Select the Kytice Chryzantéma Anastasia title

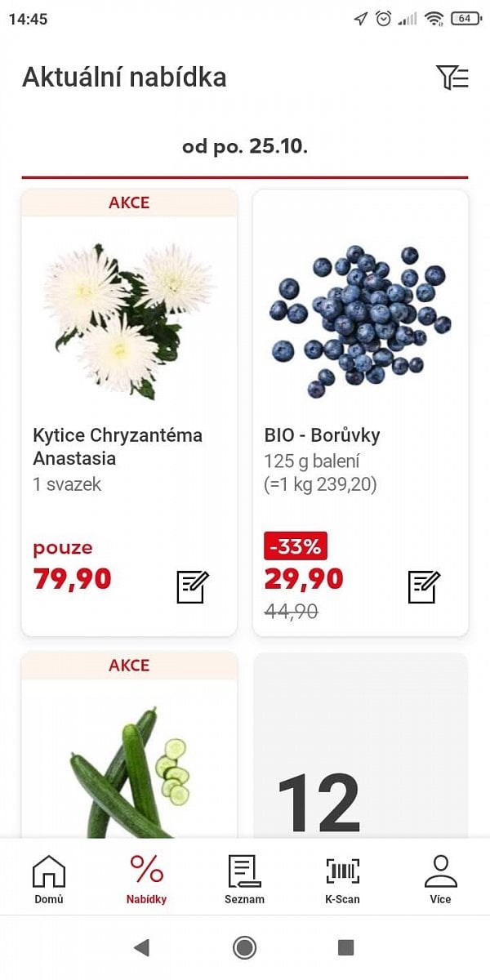tap(118, 447)
